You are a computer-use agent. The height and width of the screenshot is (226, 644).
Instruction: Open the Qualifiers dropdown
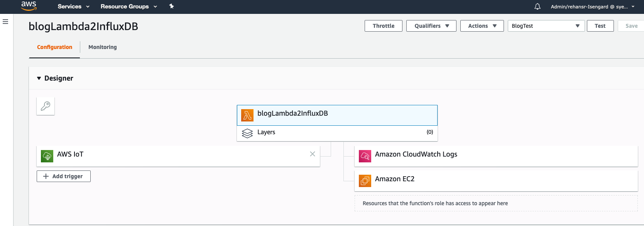point(431,26)
